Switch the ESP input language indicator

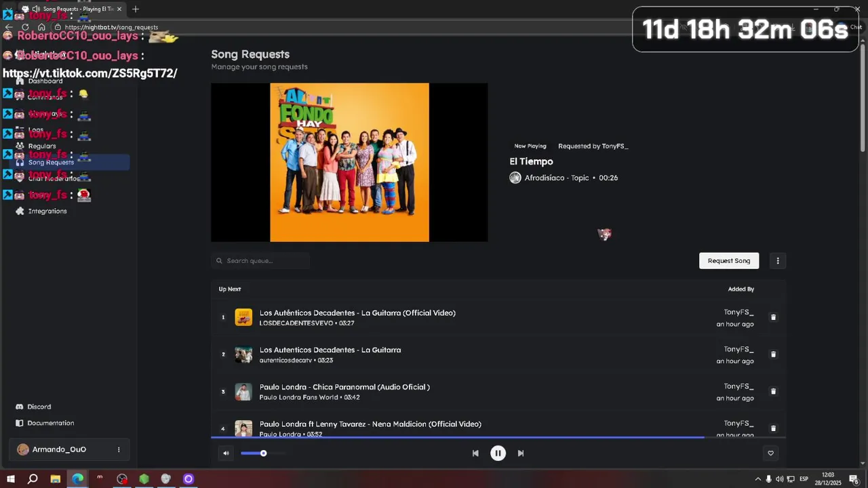click(804, 479)
